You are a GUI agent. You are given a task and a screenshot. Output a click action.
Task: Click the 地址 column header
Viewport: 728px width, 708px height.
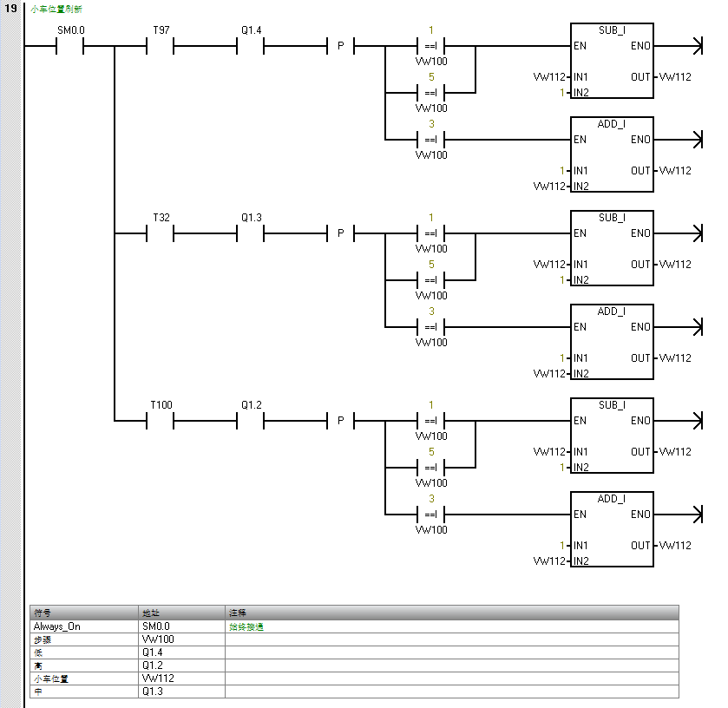tap(181, 613)
